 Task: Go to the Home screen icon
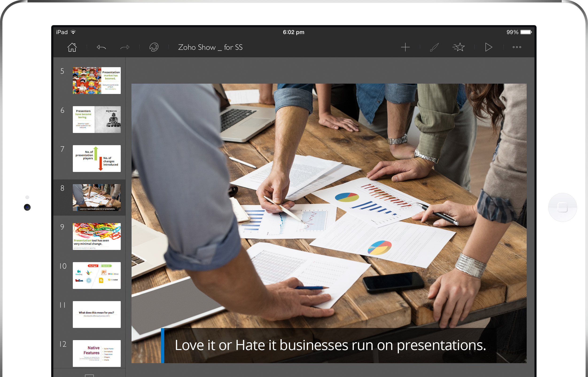click(72, 47)
